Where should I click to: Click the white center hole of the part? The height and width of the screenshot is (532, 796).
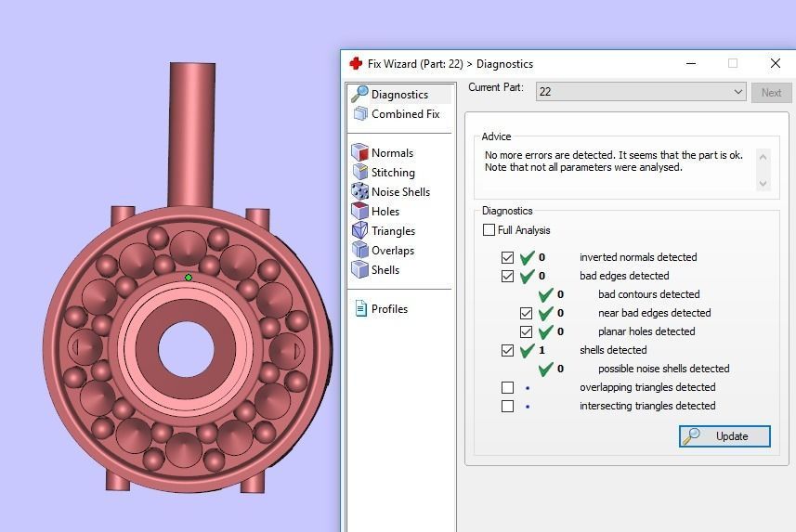click(x=187, y=349)
